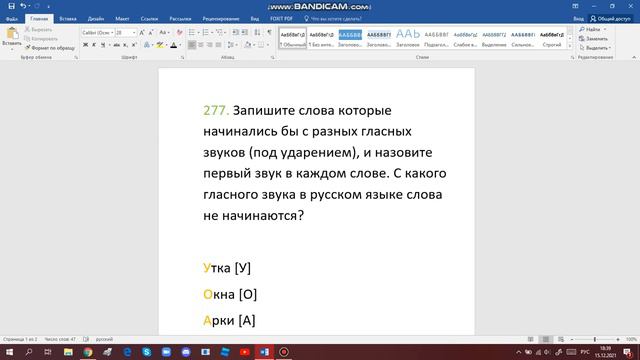Click the paragraph shading bucket icon
Image resolution: width=640 pixels, height=360 pixels.
[x=247, y=45]
